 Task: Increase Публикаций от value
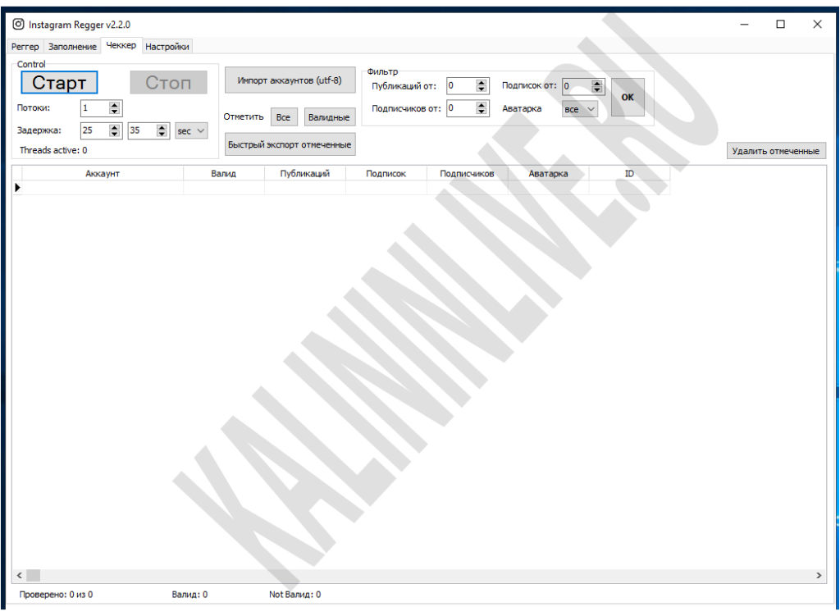point(482,83)
